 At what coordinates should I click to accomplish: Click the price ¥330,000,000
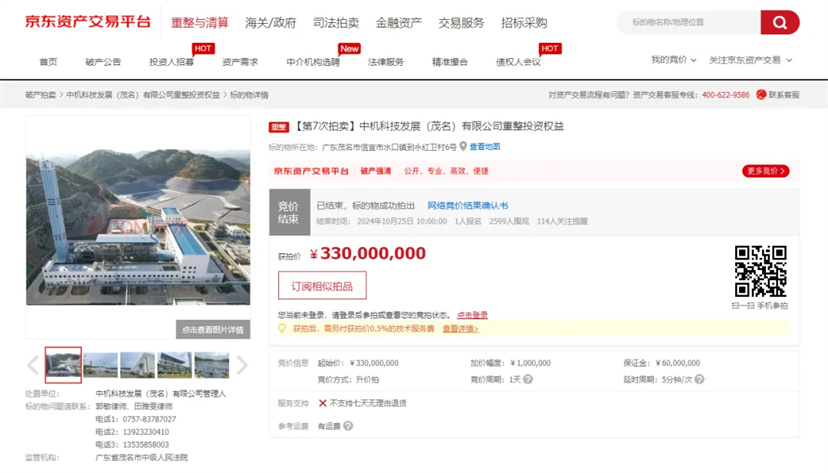[368, 253]
